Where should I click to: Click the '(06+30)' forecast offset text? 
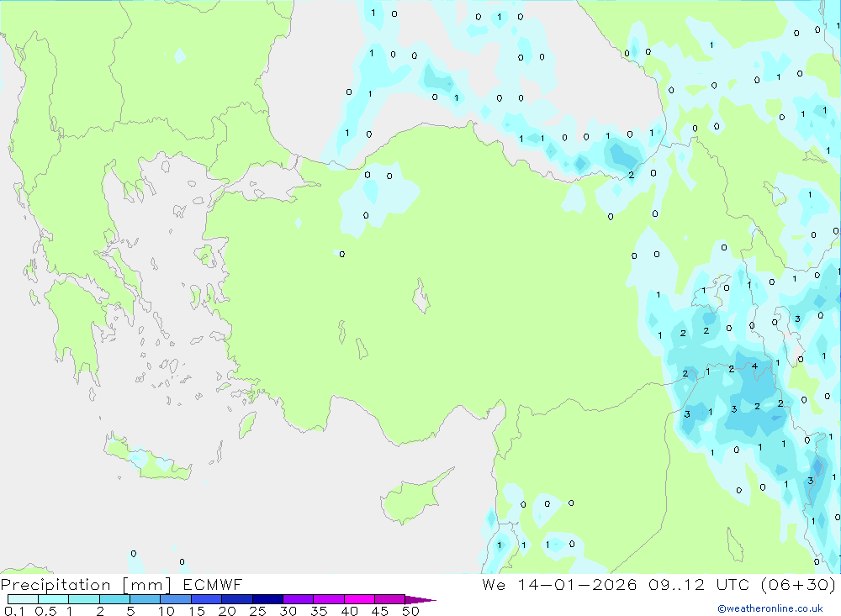click(798, 584)
